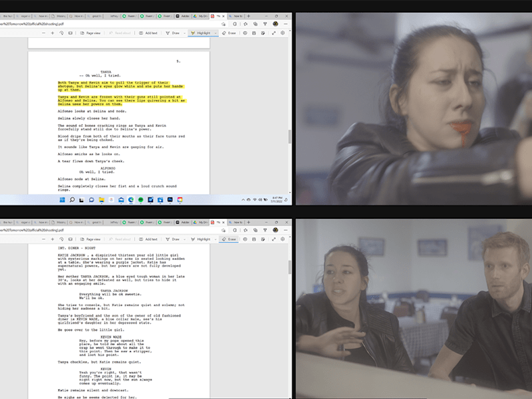This screenshot has height=399, width=532.
Task: Open 'how to' tab in page 5 window
Action: pyautogui.click(x=235, y=16)
